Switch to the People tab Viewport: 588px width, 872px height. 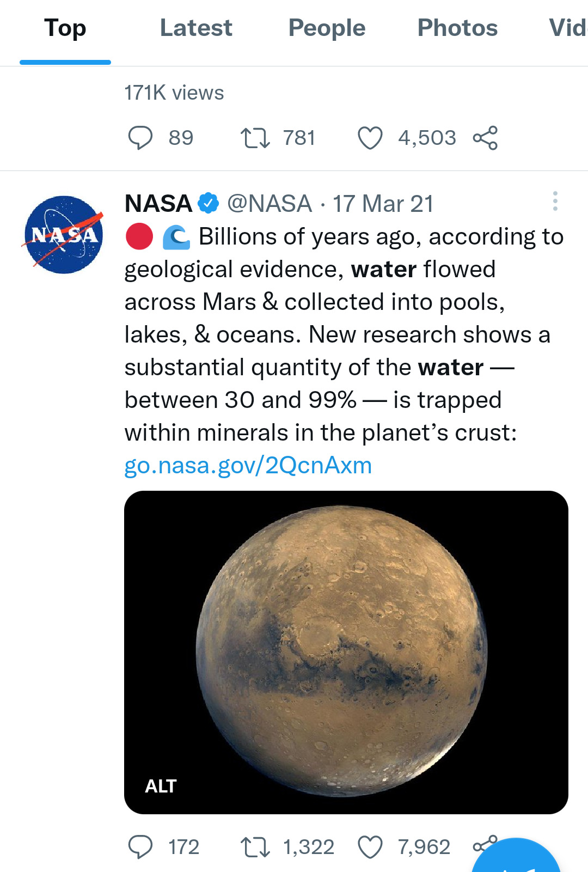click(x=327, y=28)
